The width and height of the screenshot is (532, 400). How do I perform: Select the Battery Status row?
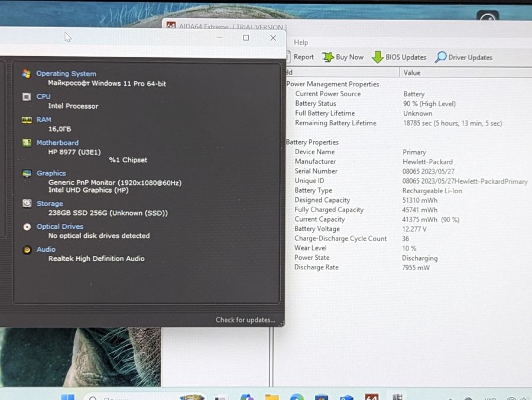pos(409,103)
